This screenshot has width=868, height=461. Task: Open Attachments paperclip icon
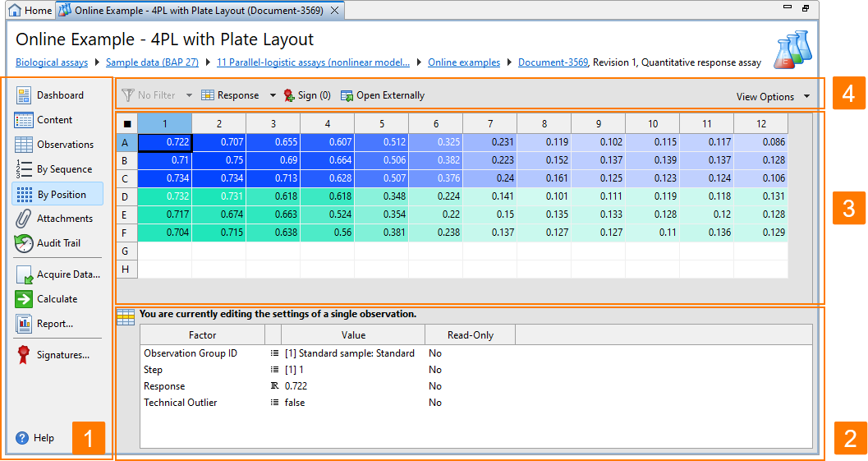pyautogui.click(x=23, y=219)
